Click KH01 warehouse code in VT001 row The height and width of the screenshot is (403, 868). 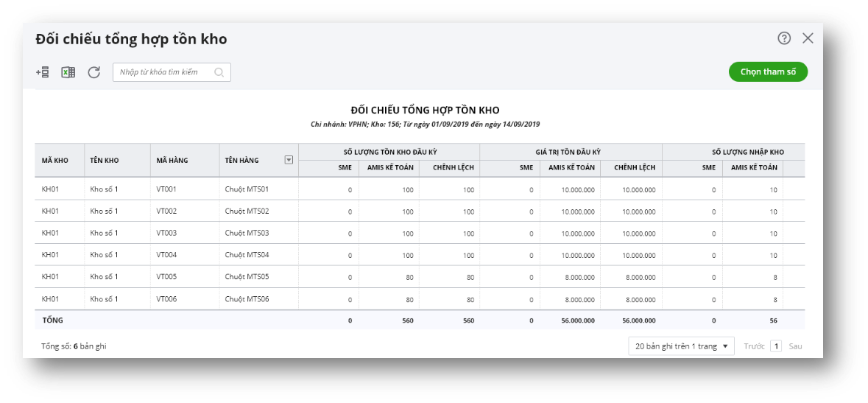pyautogui.click(x=50, y=189)
